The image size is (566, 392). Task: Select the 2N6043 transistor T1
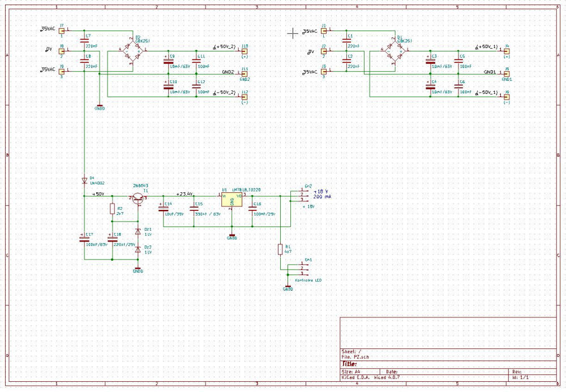pos(138,199)
